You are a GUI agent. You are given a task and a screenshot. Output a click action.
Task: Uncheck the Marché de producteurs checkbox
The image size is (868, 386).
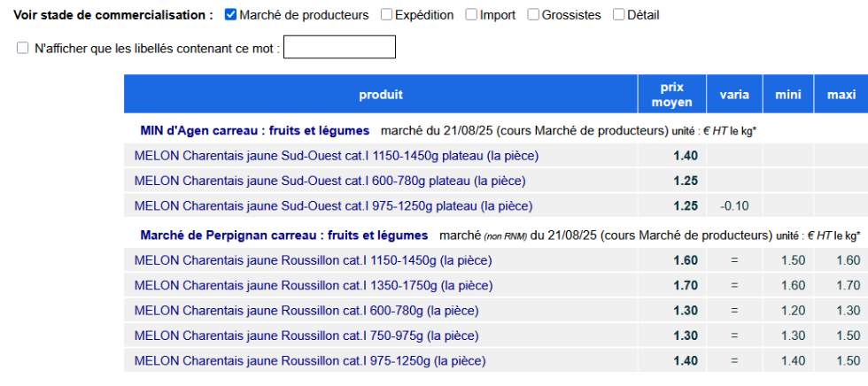(x=230, y=15)
